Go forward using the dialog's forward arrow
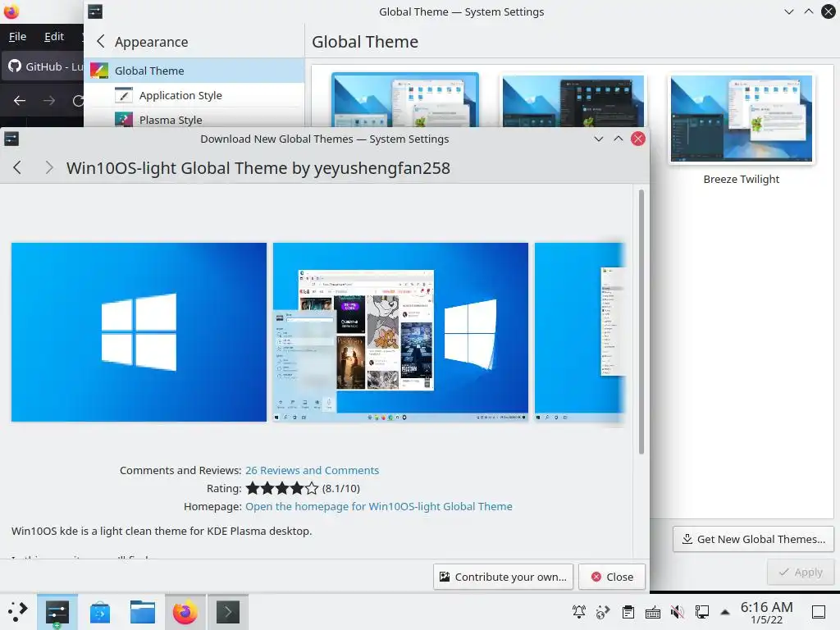The height and width of the screenshot is (630, 840). (48, 167)
